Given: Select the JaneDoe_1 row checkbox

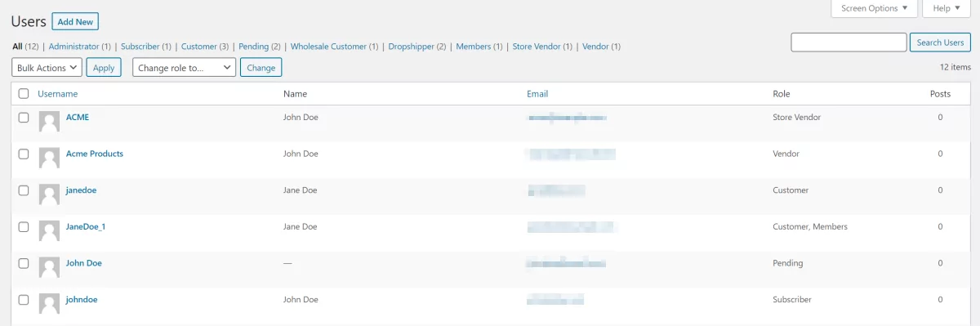Looking at the screenshot, I should pos(24,227).
